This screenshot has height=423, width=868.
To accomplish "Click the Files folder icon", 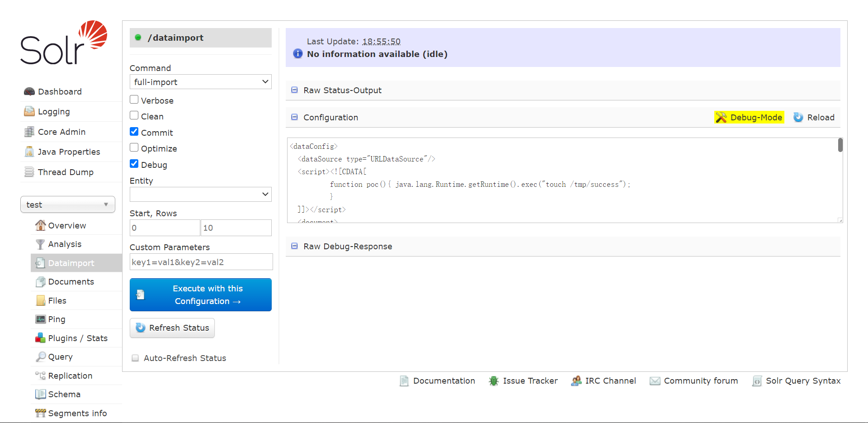I will tap(41, 300).
